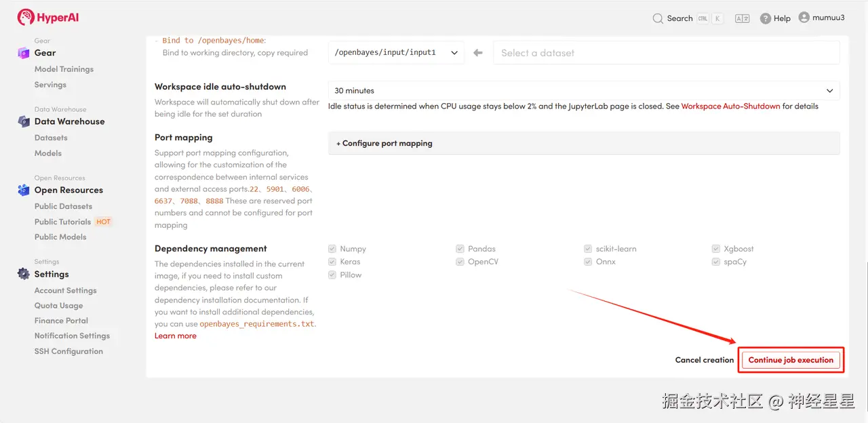Click the HyperAI logo icon
This screenshot has width=868, height=423.
(26, 18)
